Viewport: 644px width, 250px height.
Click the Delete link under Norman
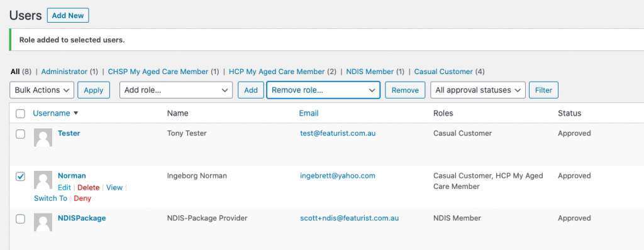click(88, 188)
